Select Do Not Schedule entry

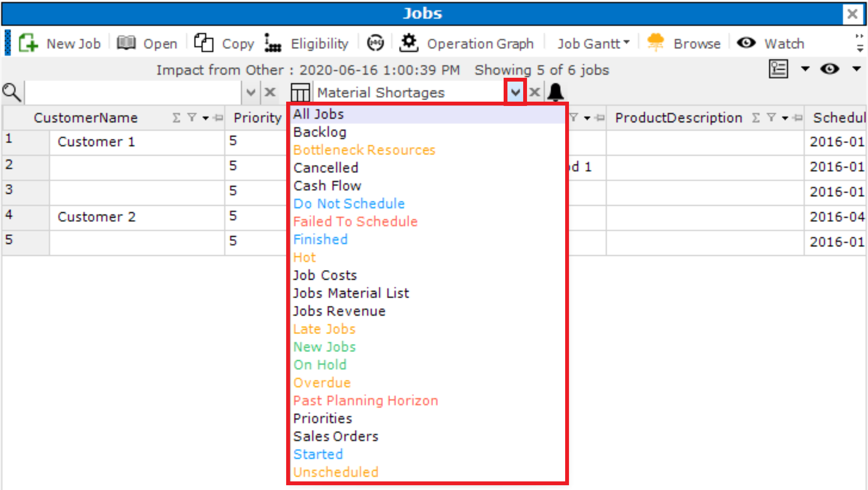pyautogui.click(x=428, y=204)
